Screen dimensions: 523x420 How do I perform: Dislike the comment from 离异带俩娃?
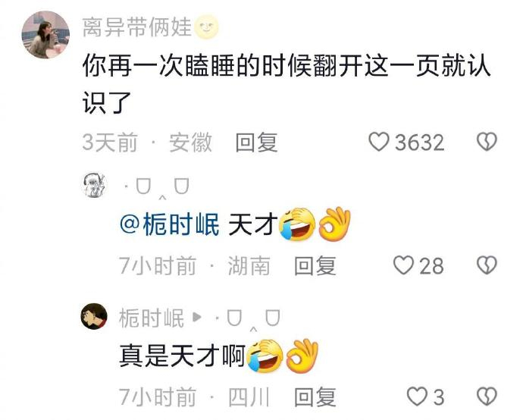click(487, 142)
